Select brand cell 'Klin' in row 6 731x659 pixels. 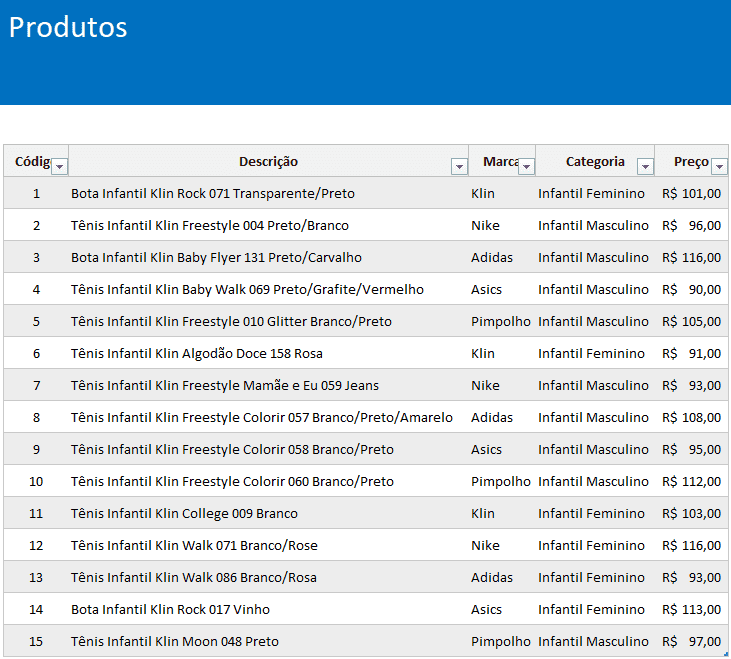[x=502, y=353]
